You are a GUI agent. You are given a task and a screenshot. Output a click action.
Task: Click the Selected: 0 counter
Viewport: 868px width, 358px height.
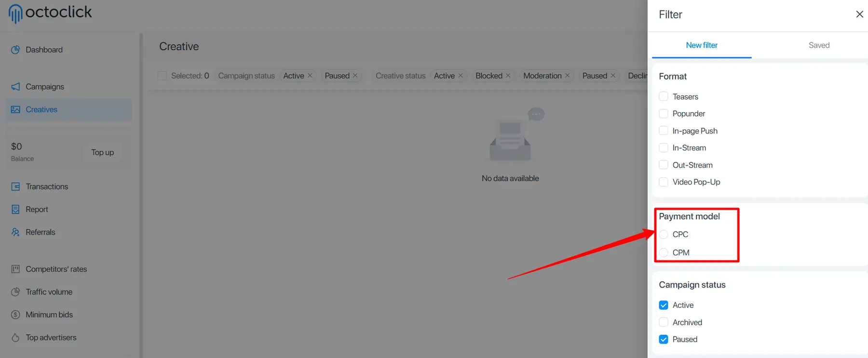pyautogui.click(x=190, y=76)
